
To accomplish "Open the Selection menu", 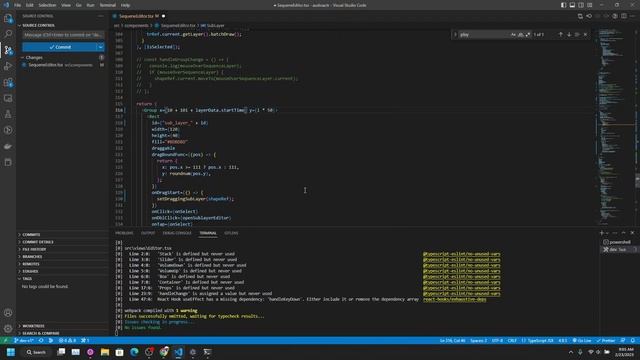I will pyautogui.click(x=47, y=5).
